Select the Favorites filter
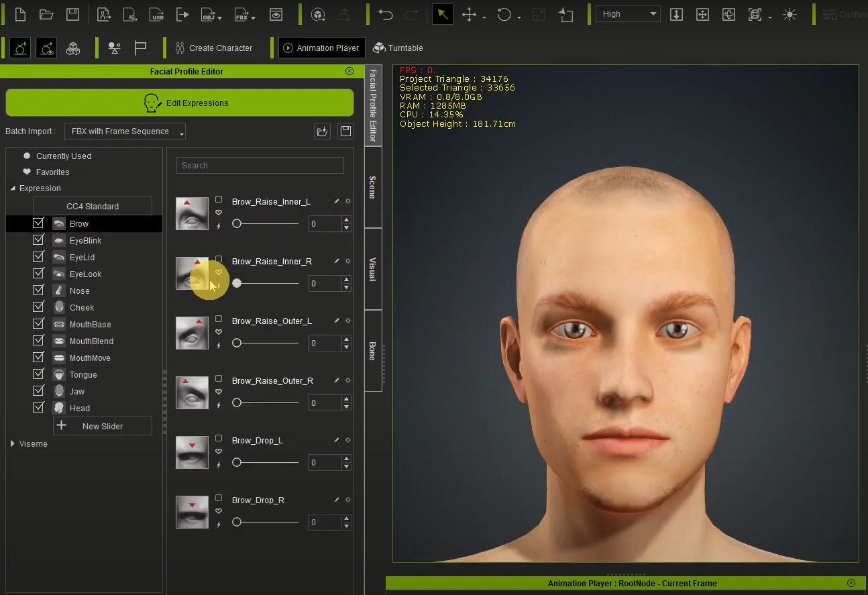Image resolution: width=868 pixels, height=595 pixels. (53, 172)
